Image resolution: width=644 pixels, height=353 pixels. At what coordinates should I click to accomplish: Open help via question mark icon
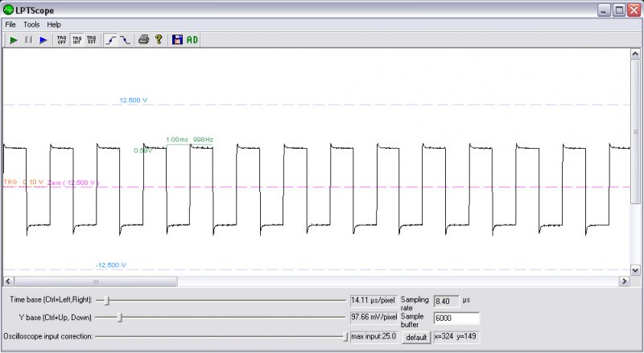(159, 40)
